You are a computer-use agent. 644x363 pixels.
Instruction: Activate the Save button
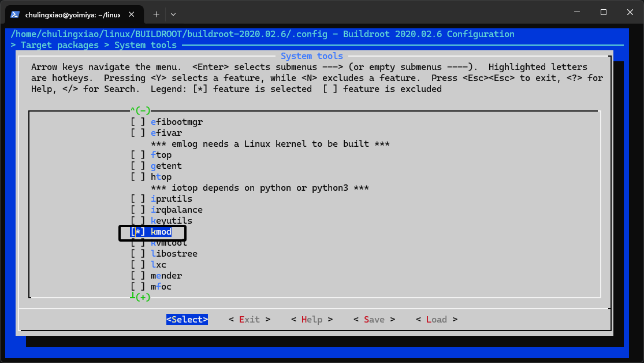pos(374,320)
